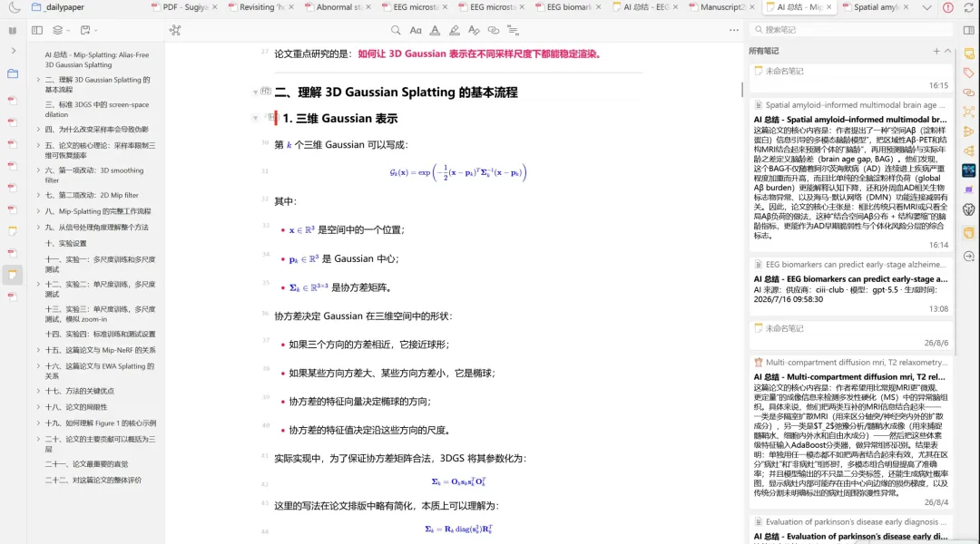Expand outline item 四、为什么改变采样率会导致伪影

point(38,130)
